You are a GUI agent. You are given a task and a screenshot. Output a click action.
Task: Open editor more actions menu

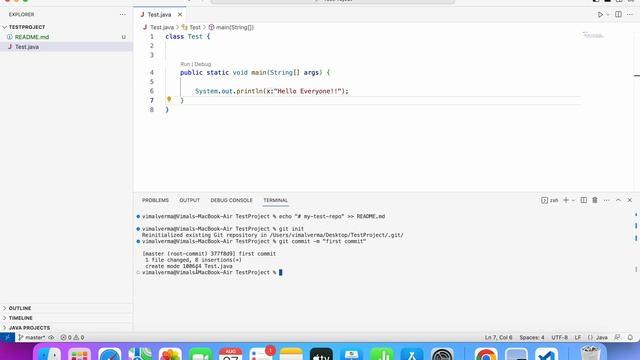tap(630, 15)
